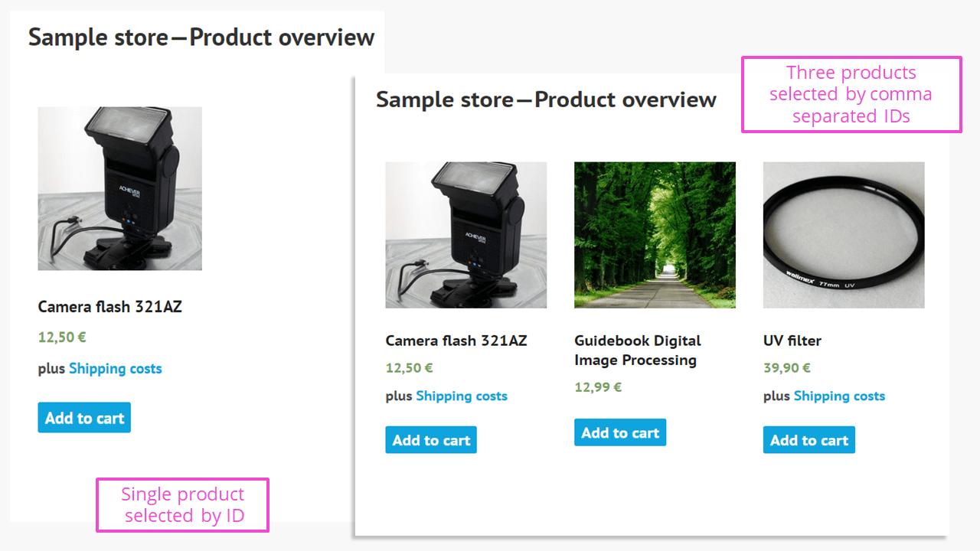
Task: Click the 39,90 € price for UV filter
Action: [785, 367]
